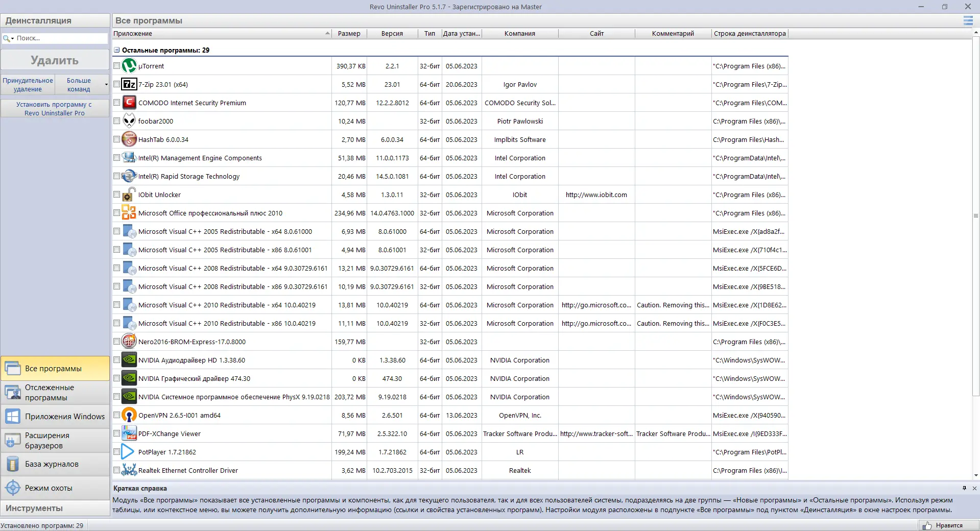Select the PotPlayer play icon

(x=129, y=452)
